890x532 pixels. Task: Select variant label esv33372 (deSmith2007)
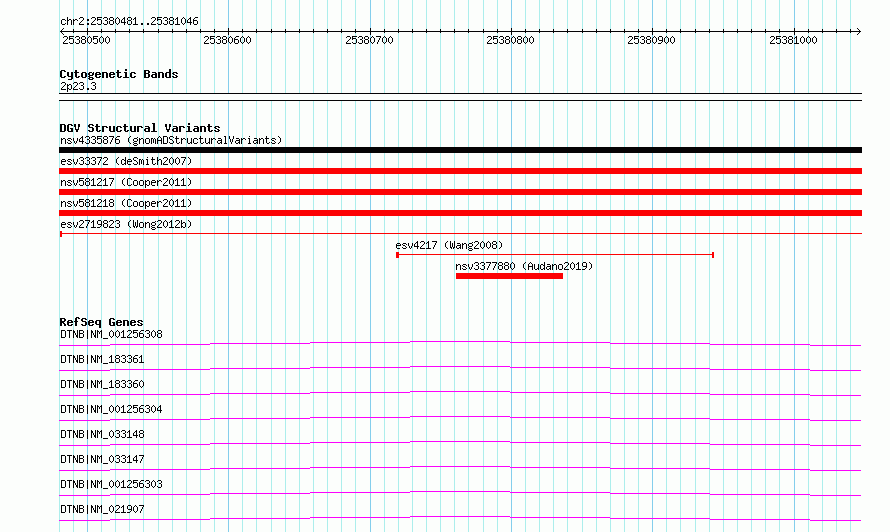click(x=126, y=161)
